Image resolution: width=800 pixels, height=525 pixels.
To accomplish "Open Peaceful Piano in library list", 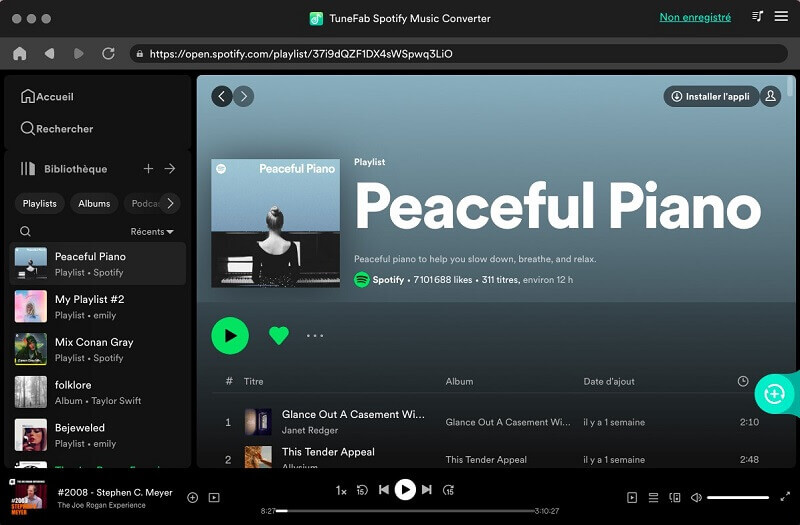I will [97, 264].
